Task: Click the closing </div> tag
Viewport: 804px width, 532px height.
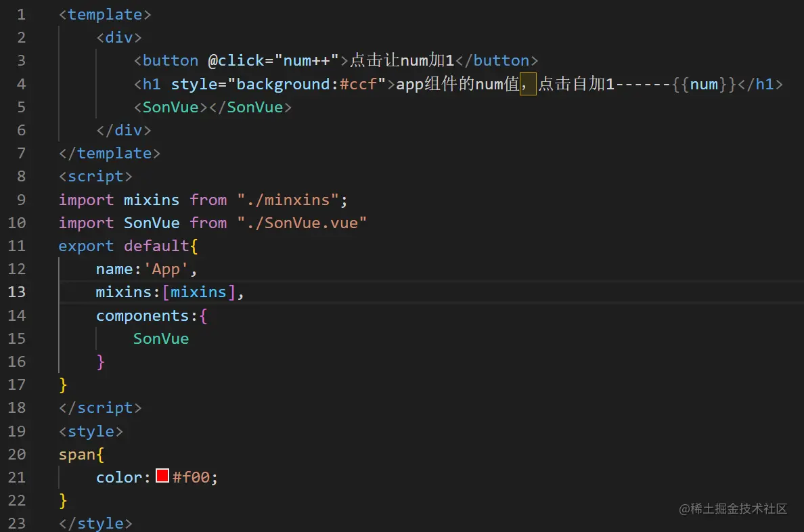Action: pos(124,131)
